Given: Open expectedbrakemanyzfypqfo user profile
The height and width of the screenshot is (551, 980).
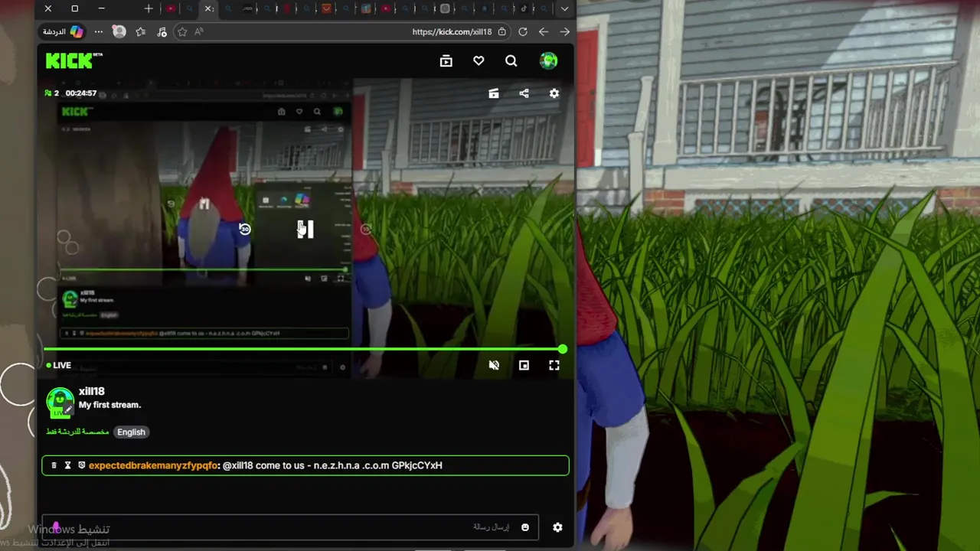Looking at the screenshot, I should (x=153, y=465).
